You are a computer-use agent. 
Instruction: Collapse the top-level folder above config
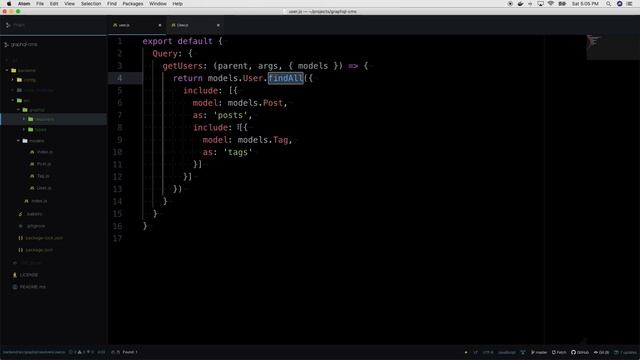[7, 70]
